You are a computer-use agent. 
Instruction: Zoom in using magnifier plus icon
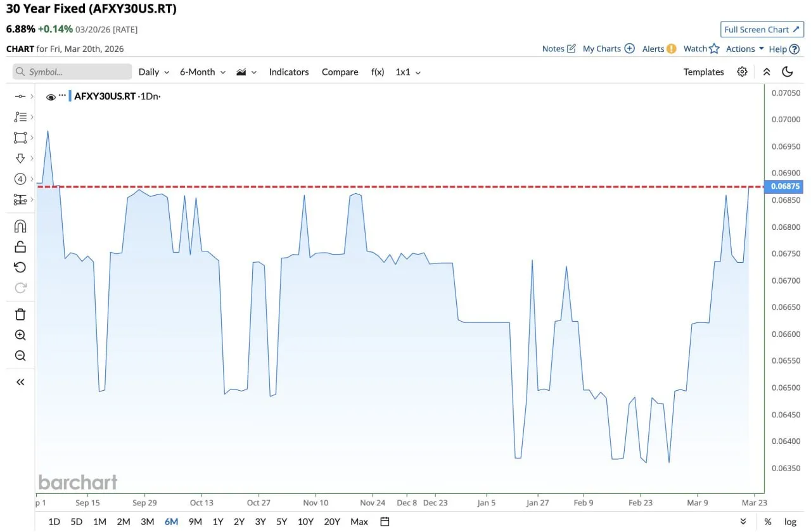tap(20, 335)
